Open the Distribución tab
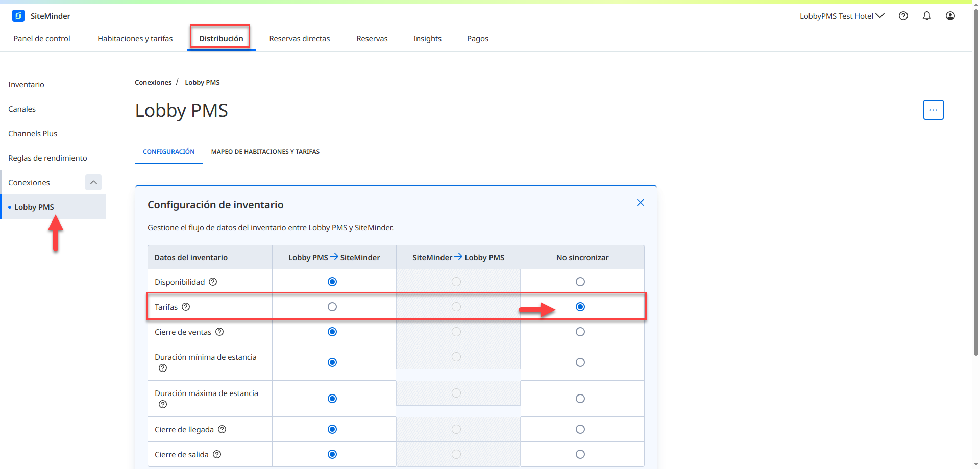This screenshot has height=469, width=980. (221, 39)
